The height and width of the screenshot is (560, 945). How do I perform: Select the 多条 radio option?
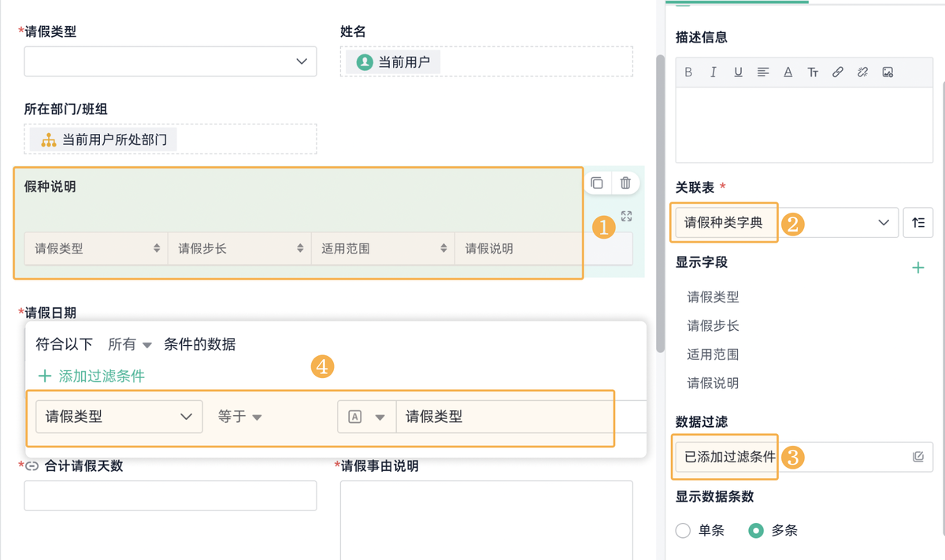tap(756, 531)
